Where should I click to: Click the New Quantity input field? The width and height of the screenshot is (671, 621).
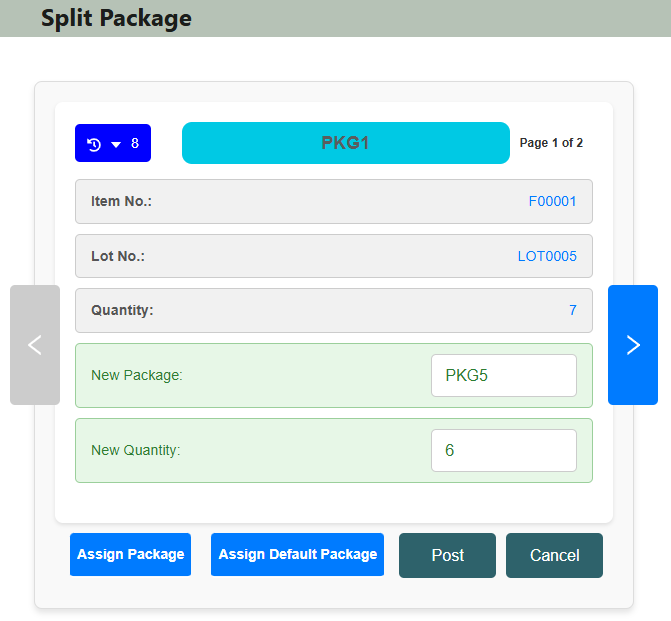point(504,450)
